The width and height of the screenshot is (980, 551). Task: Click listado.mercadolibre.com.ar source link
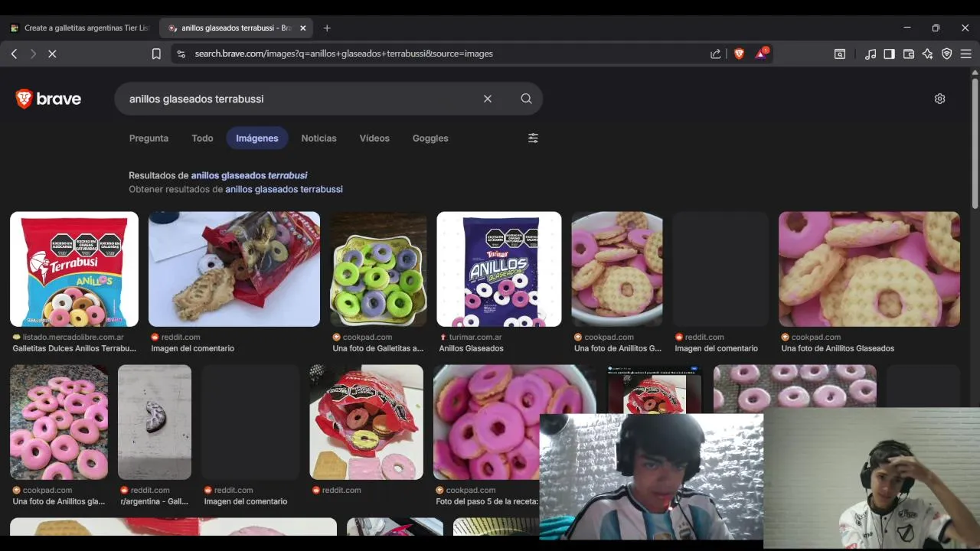click(x=73, y=337)
